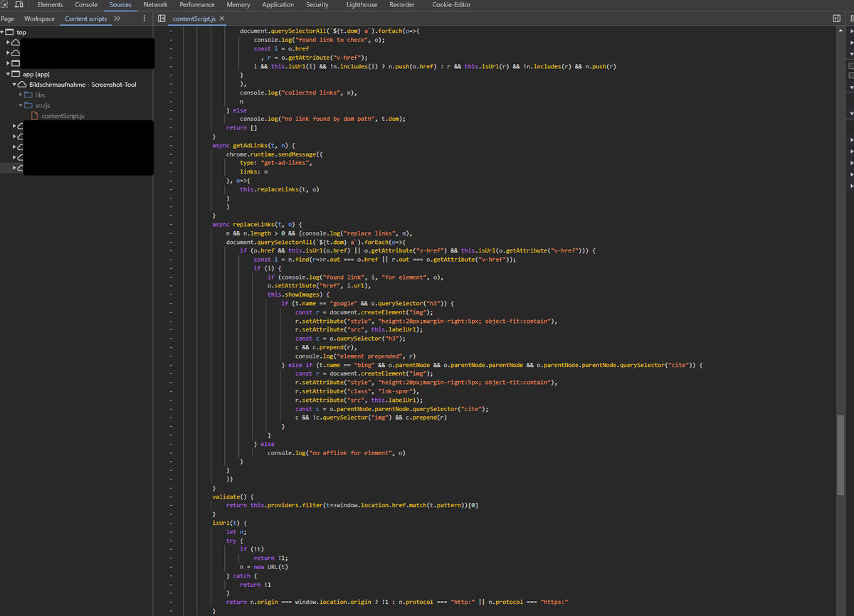The height and width of the screenshot is (616, 854).
Task: Collapse the Bildschirmaufnahme - Screenshot-Tool node
Action: point(14,85)
